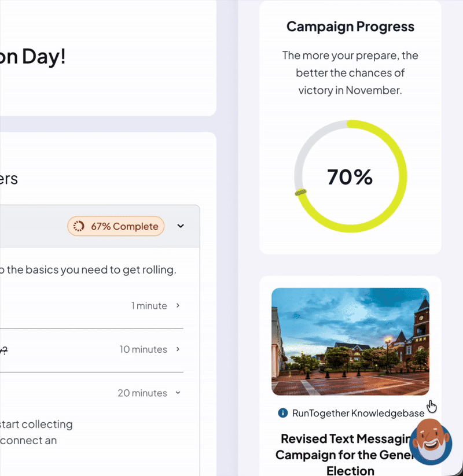Click the 67% Complete badge
This screenshot has height=476, width=463.
(x=116, y=227)
